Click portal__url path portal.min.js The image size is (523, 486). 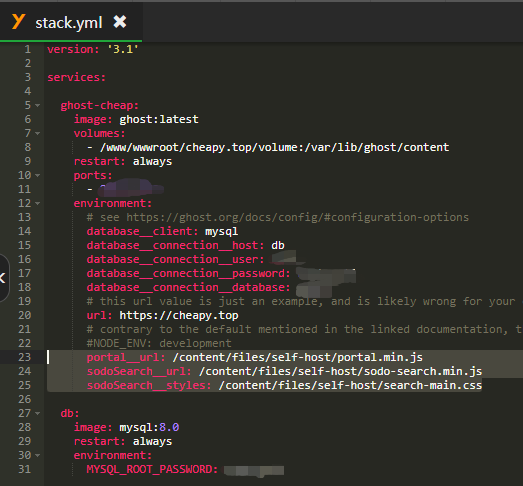tap(298, 357)
